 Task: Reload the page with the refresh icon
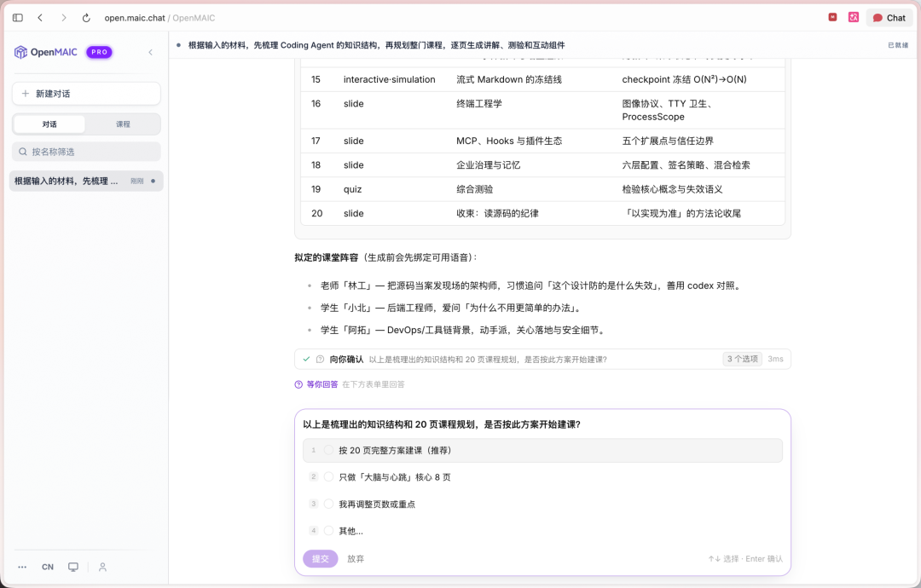click(86, 18)
